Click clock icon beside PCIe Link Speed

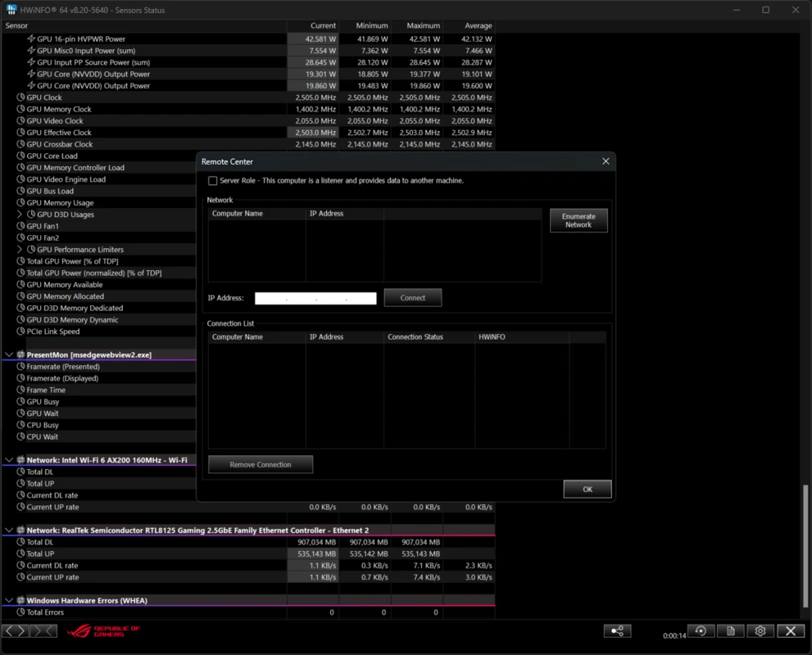click(20, 331)
